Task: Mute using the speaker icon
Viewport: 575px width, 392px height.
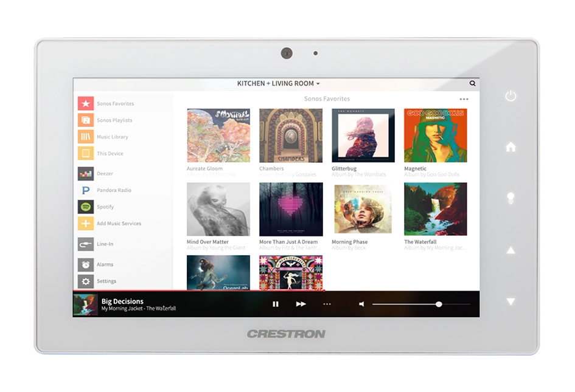Action: click(x=361, y=304)
